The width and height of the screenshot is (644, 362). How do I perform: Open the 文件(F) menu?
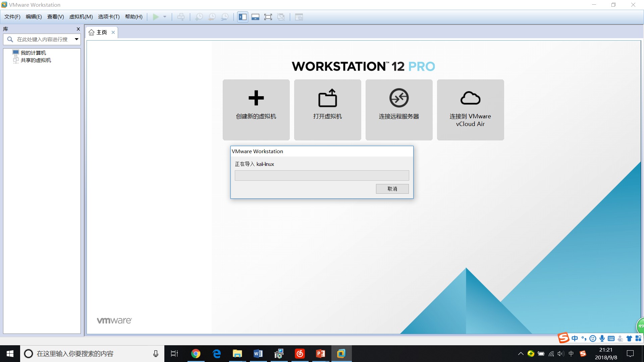tap(12, 17)
